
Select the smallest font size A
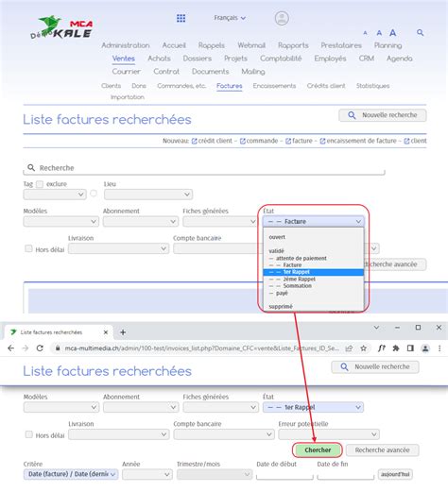pos(365,33)
